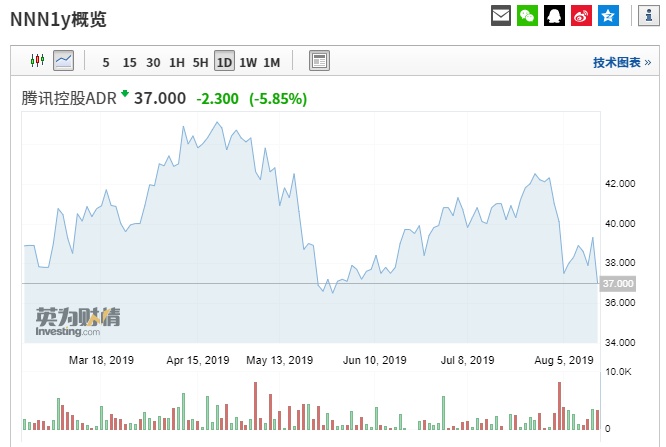666x447 pixels.
Task: Open the info icon at top right
Action: point(649,16)
